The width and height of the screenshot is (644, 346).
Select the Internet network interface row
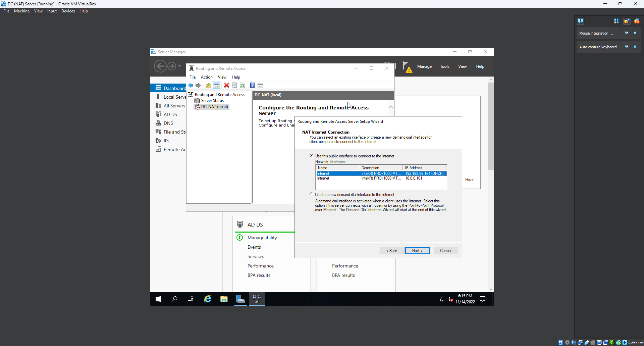[x=381, y=174]
